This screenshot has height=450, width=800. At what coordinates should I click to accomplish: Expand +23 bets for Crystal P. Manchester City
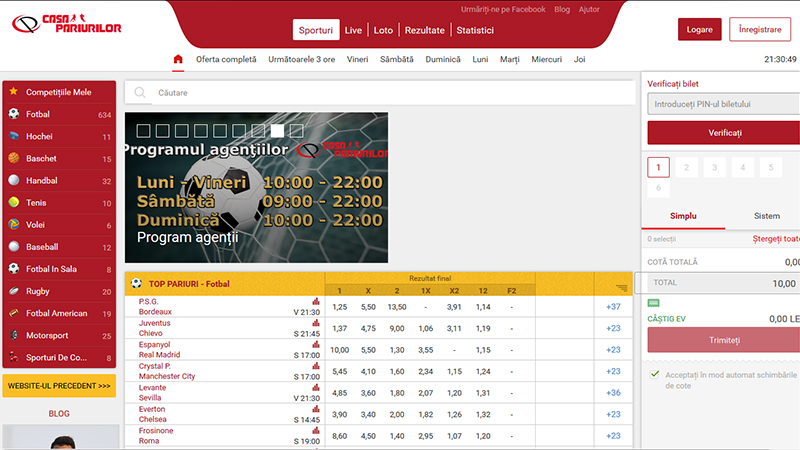613,371
